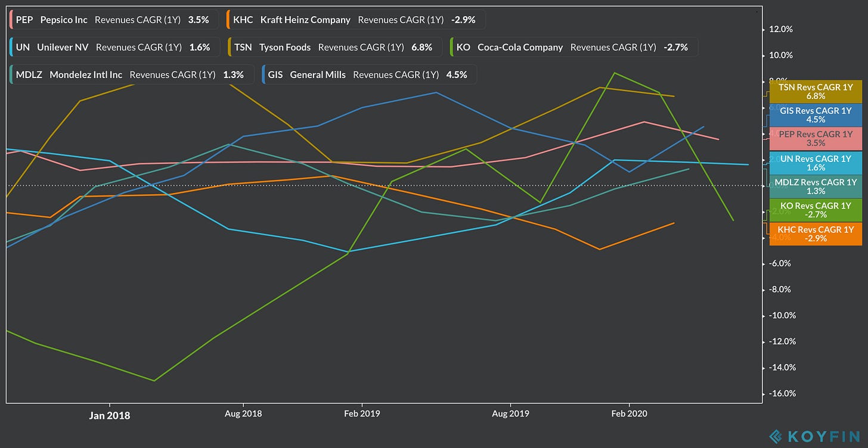Click the KHC Revs CAGR 1Y axis label
Screen dimensions: 868x448
[x=815, y=234]
